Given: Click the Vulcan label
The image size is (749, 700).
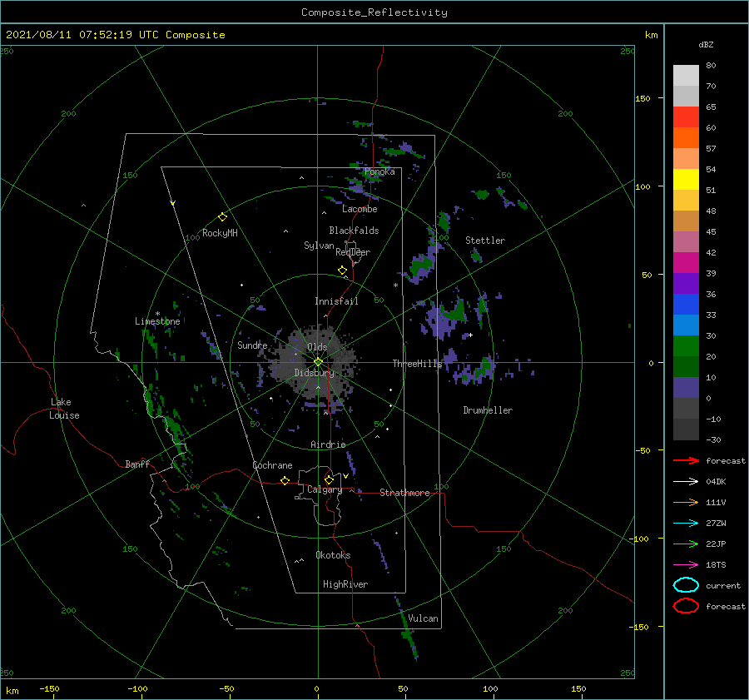Looking at the screenshot, I should pyautogui.click(x=423, y=618).
